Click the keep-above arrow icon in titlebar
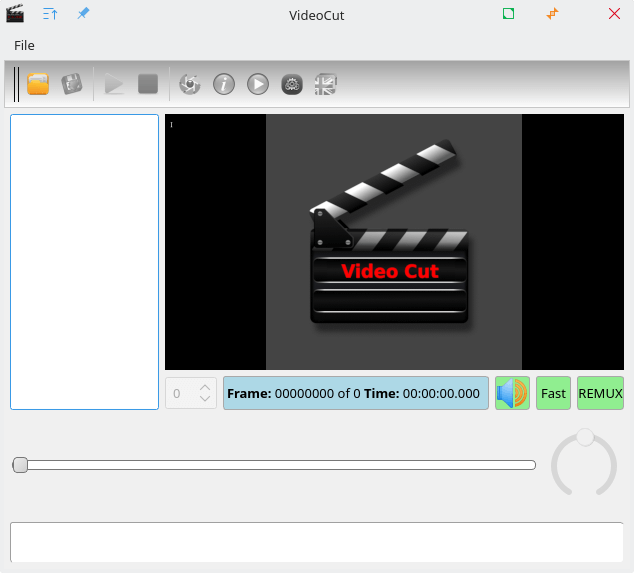Viewport: 634px width, 573px height. pyautogui.click(x=50, y=15)
